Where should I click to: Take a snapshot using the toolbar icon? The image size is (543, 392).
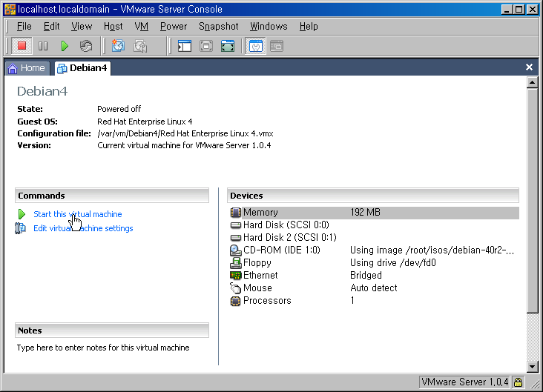pyautogui.click(x=118, y=46)
